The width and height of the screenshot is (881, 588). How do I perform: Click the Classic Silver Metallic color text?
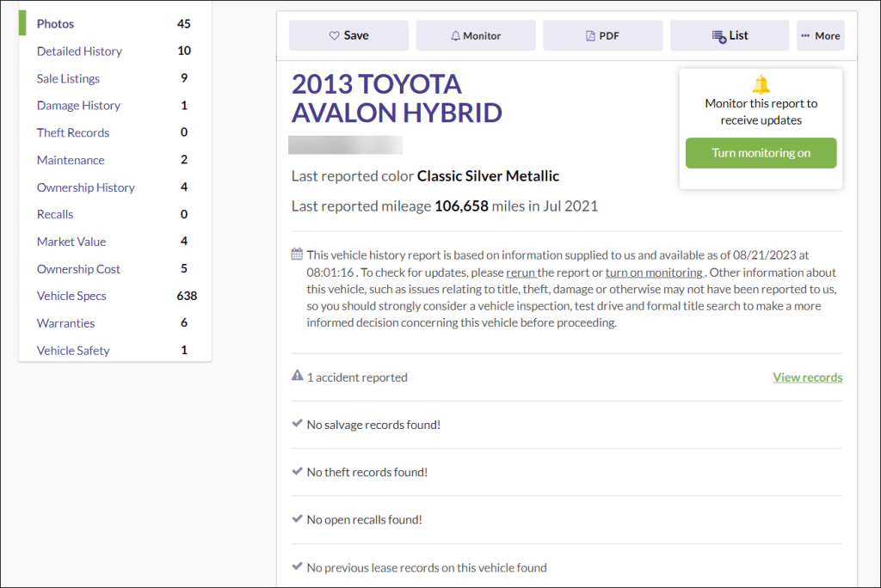coord(489,176)
